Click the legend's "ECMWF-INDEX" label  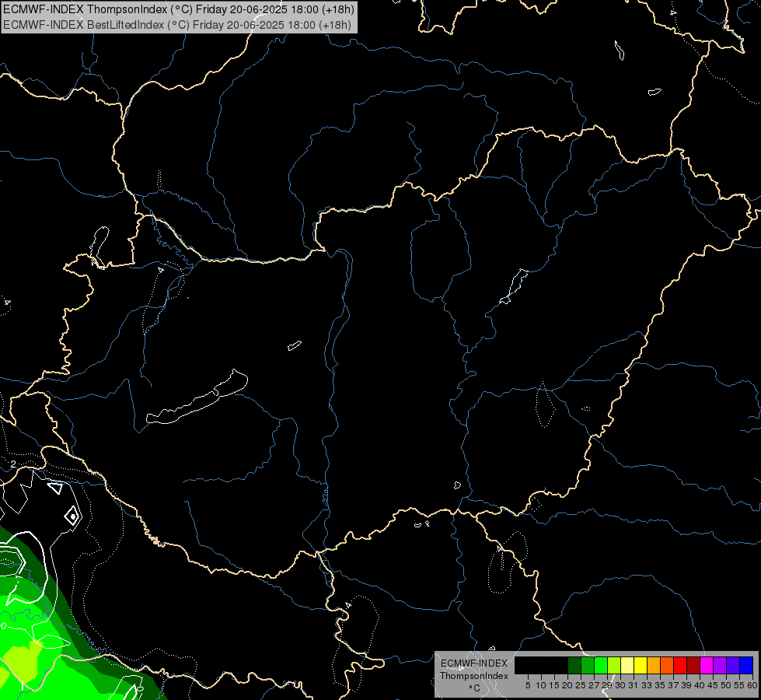click(x=474, y=663)
